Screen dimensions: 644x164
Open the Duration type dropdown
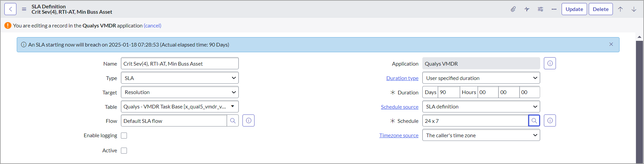point(481,78)
